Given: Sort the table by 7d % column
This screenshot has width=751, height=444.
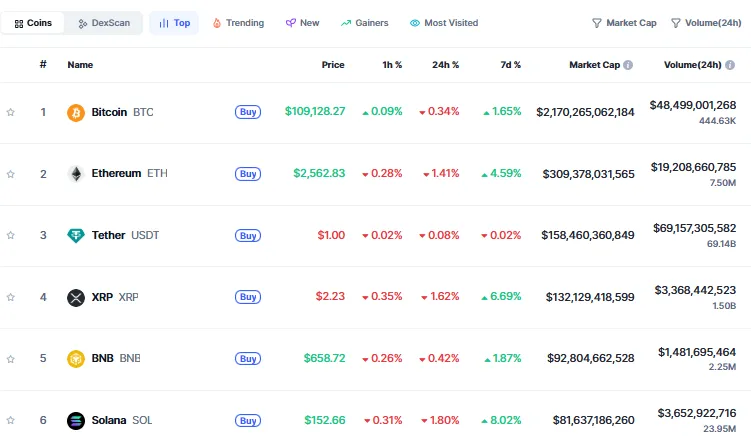Looking at the screenshot, I should 510,65.
